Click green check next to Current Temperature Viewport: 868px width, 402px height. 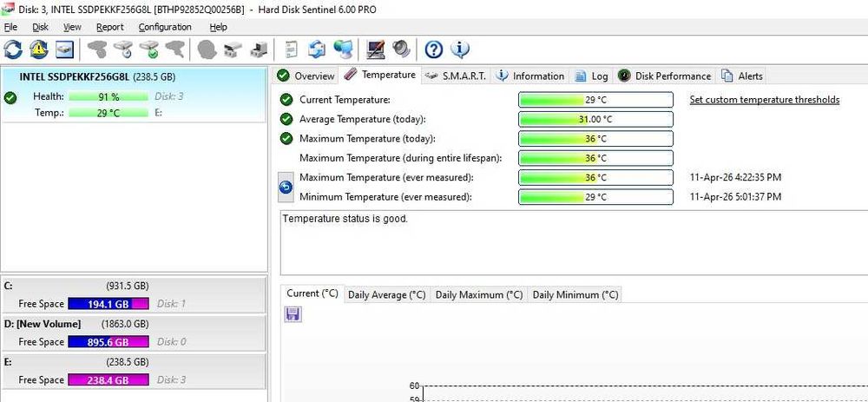(x=286, y=100)
